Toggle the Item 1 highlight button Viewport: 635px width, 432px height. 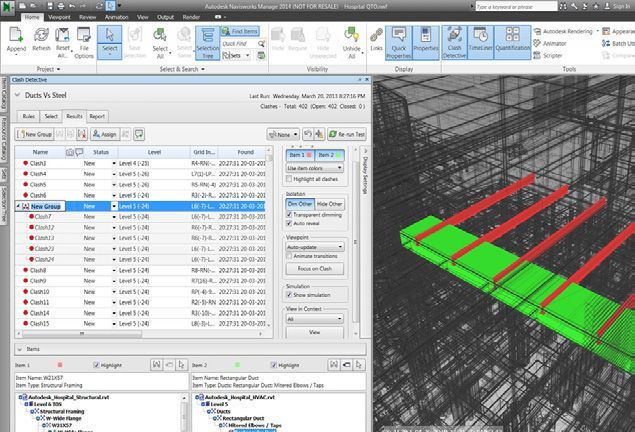pyautogui.click(x=300, y=155)
